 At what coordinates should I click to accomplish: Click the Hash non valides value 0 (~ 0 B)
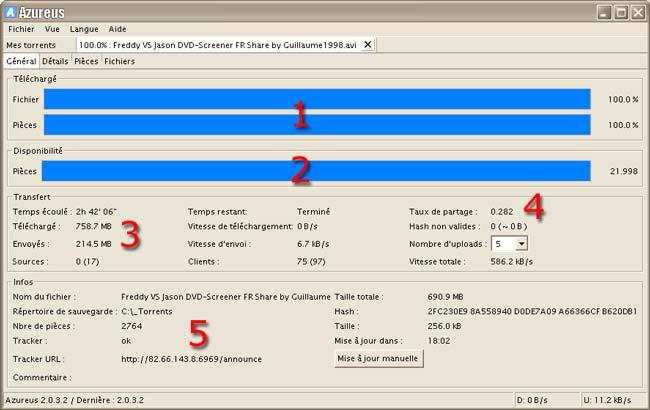(509, 226)
